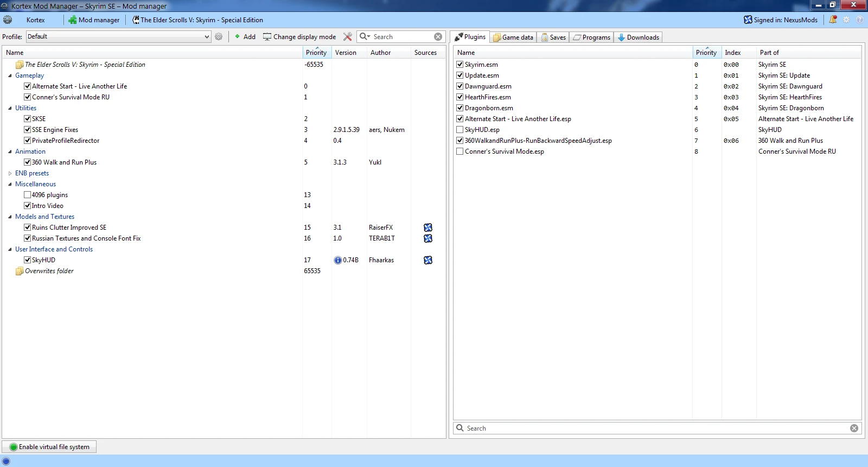
Task: Click NexusMods source icon for Ruins Clutter Improved
Action: click(x=428, y=228)
